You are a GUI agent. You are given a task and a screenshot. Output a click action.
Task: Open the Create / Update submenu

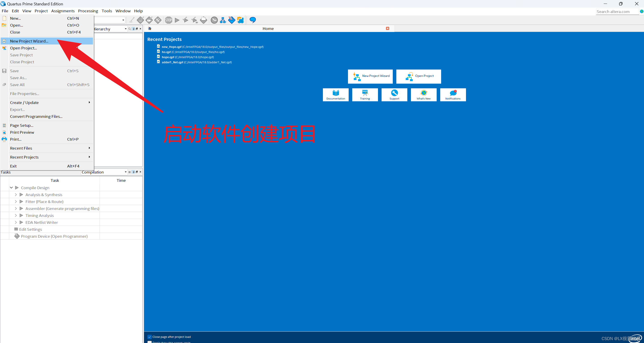tap(47, 102)
